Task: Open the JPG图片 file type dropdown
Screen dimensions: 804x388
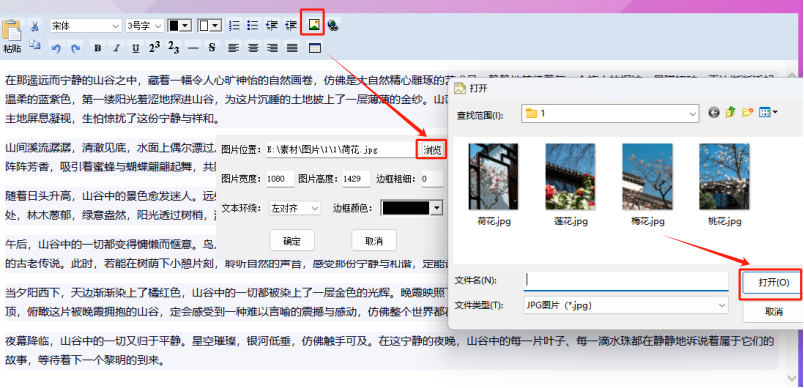Action: 626,305
